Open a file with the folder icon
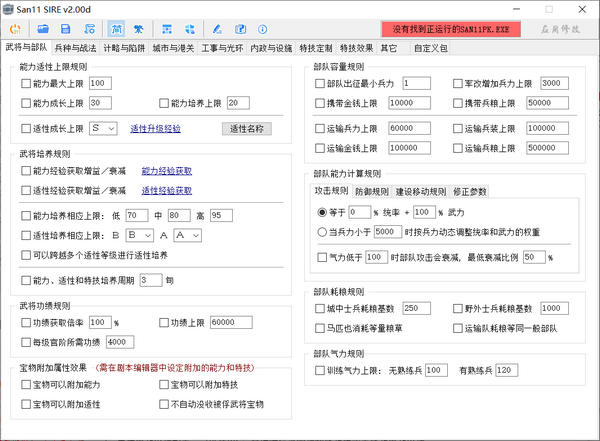The height and width of the screenshot is (441, 600). pyautogui.click(x=43, y=29)
